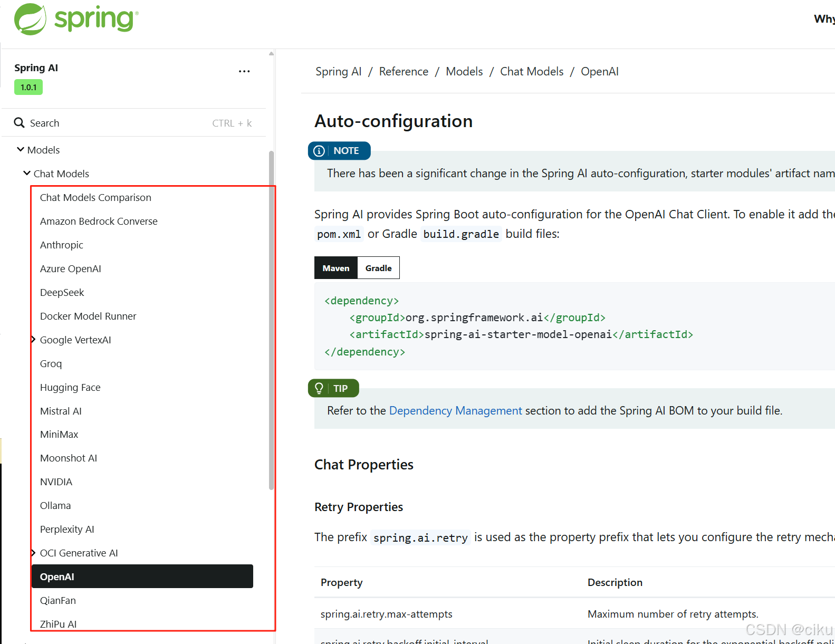Click the TIP lightbulb icon
This screenshot has width=835, height=644.
tap(319, 388)
